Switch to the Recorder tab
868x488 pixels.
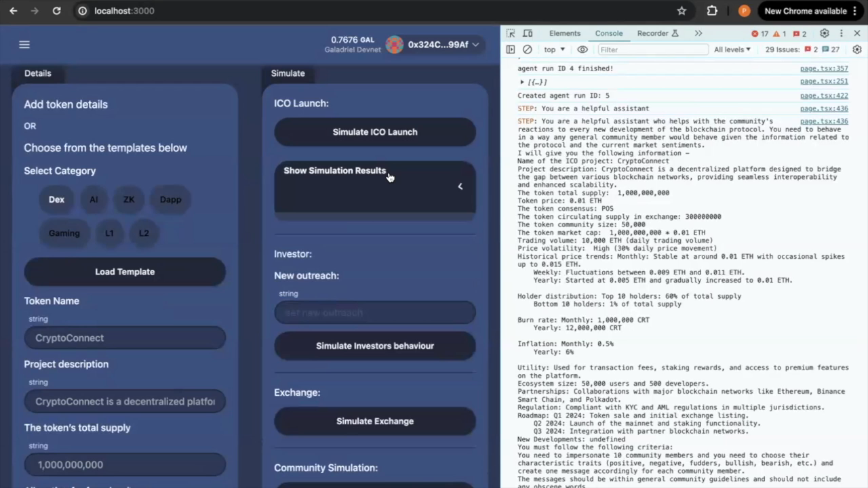pyautogui.click(x=658, y=33)
